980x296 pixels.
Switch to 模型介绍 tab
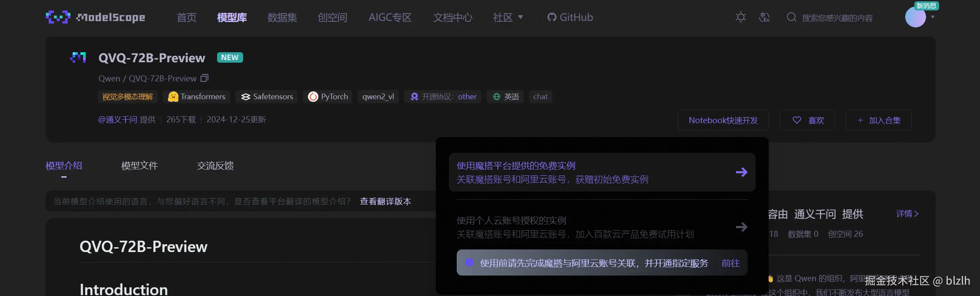[x=64, y=166]
